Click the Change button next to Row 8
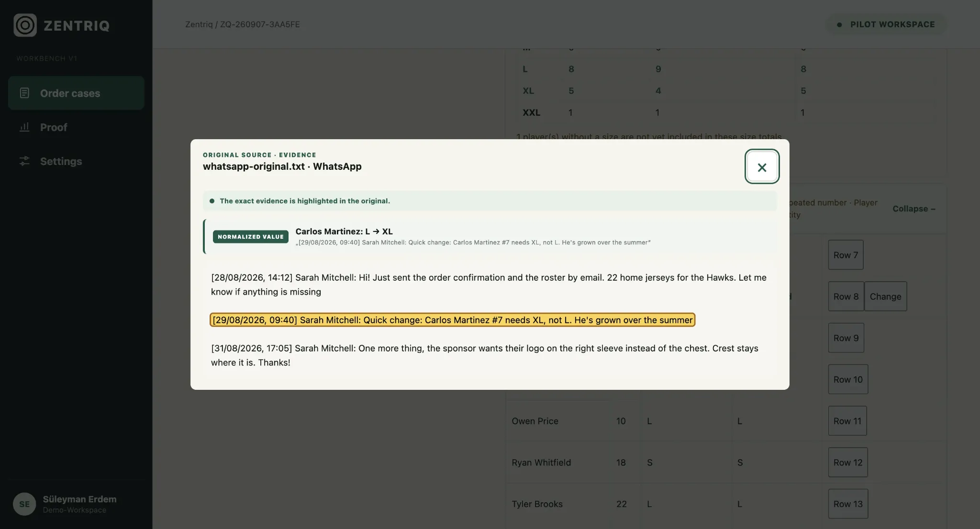 click(885, 296)
